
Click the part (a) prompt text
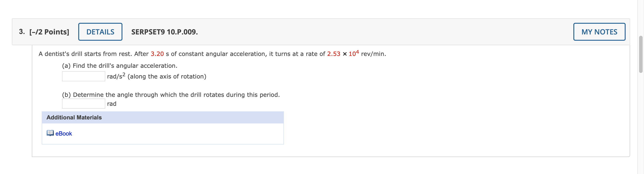(120, 66)
